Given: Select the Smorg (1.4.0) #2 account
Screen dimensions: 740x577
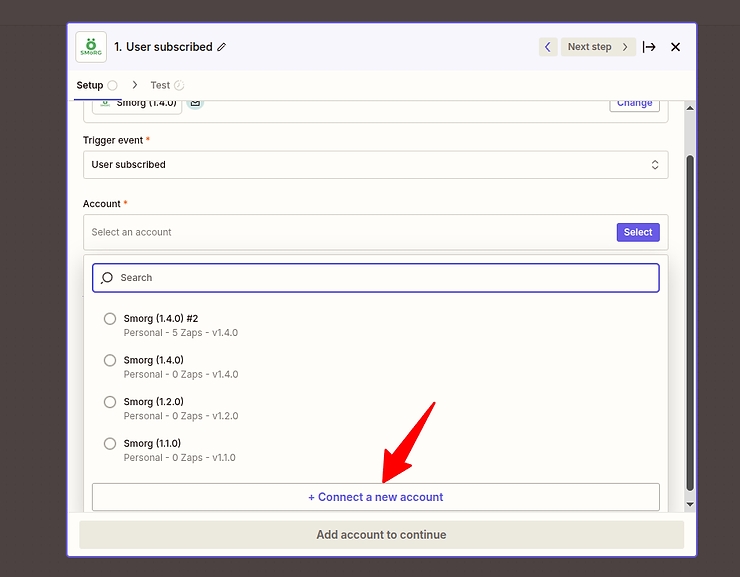Looking at the screenshot, I should point(110,319).
